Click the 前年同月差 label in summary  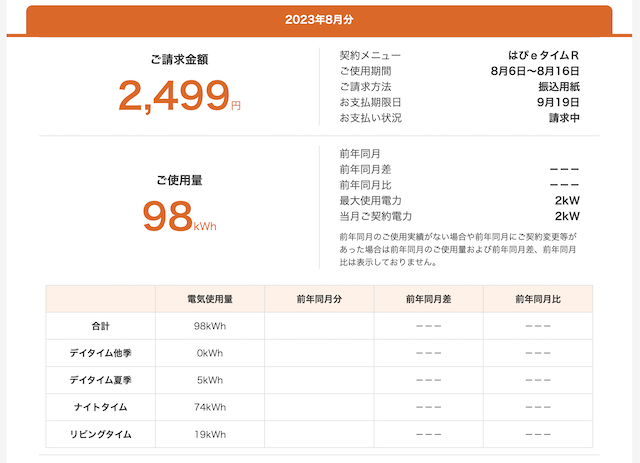tap(365, 169)
